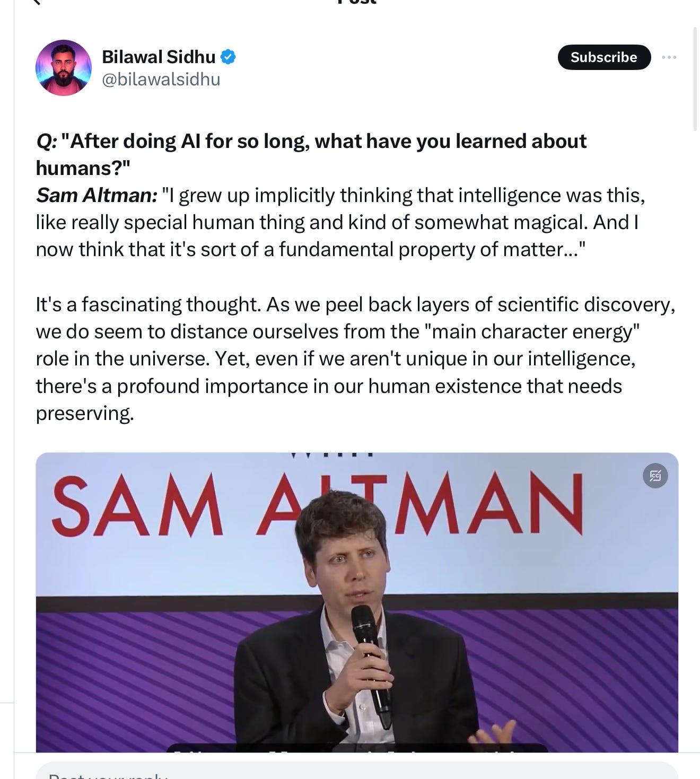Open the closed captions (CC) settings on video

pyautogui.click(x=655, y=476)
